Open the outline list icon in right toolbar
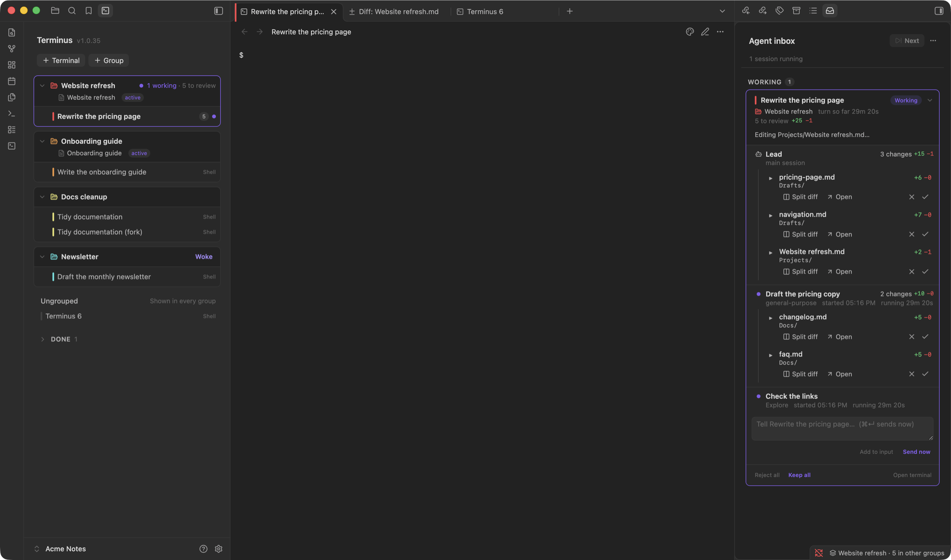This screenshot has height=560, width=951. point(813,11)
